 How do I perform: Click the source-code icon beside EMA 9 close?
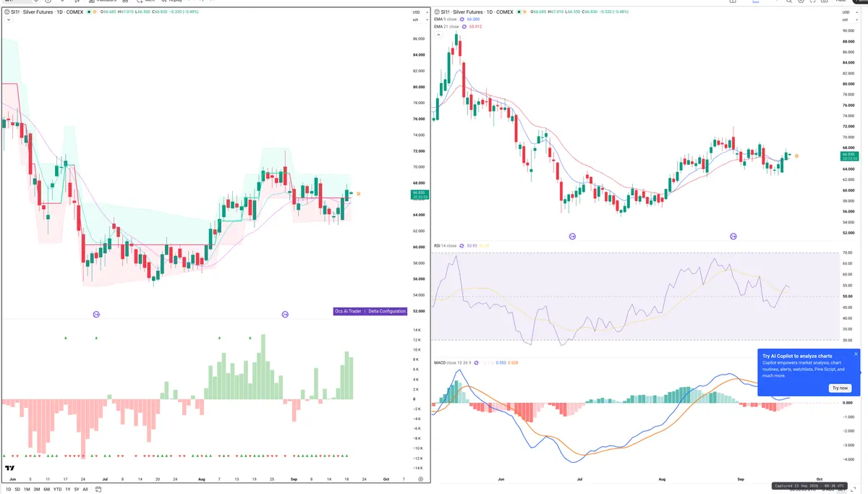463,19
